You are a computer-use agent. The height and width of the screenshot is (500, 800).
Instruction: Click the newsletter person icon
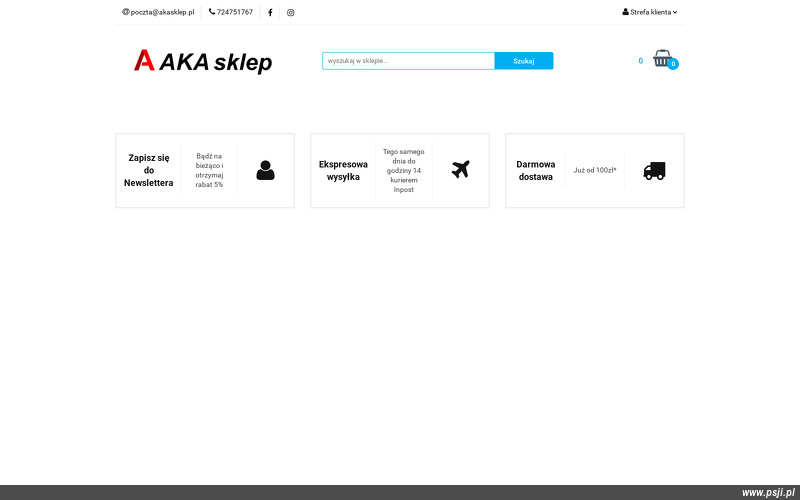[265, 170]
